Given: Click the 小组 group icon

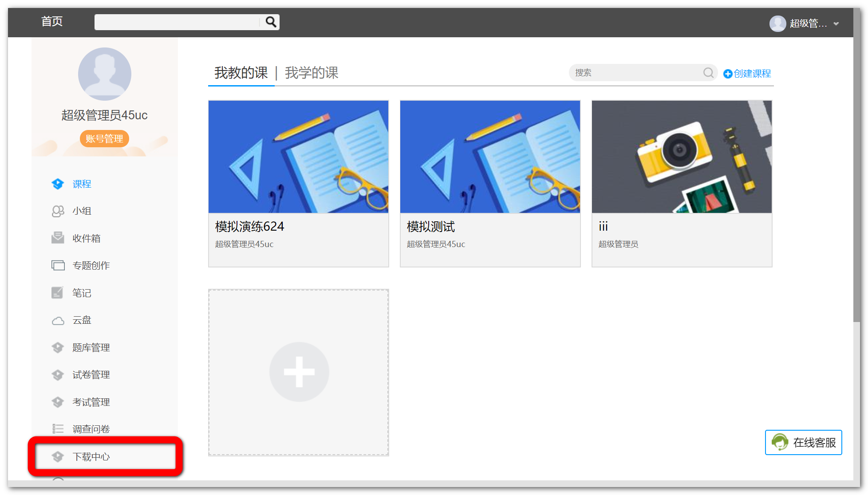Looking at the screenshot, I should pos(58,211).
